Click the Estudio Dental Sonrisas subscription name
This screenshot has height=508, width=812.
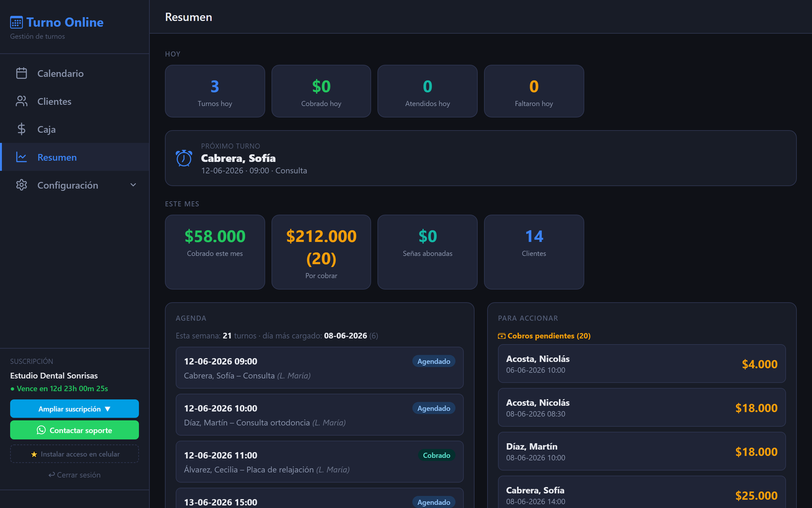[x=54, y=375]
